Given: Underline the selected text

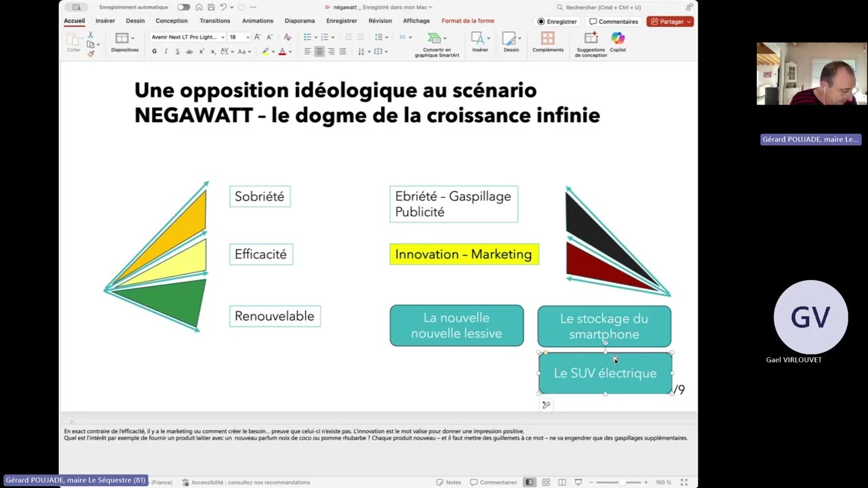Looking at the screenshot, I should pyautogui.click(x=178, y=52).
